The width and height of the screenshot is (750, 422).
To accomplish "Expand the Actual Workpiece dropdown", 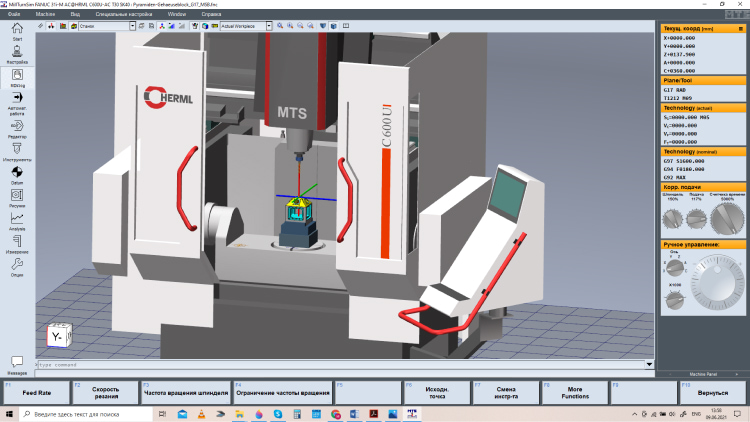I will point(269,26).
